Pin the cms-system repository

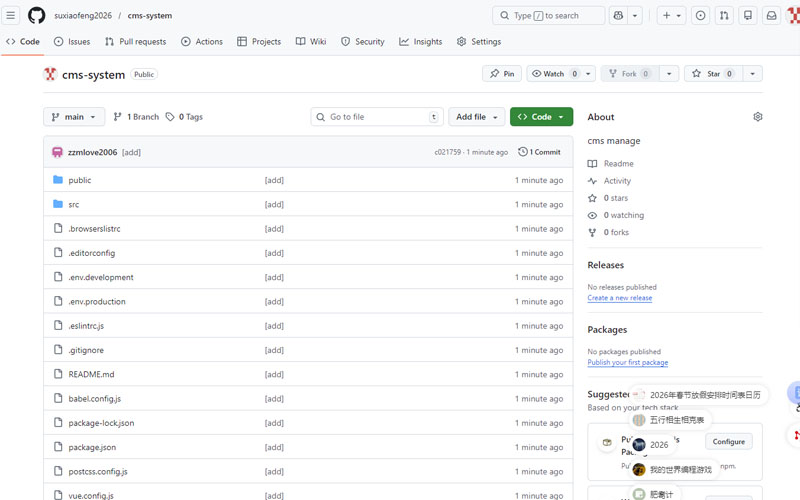pyautogui.click(x=502, y=74)
